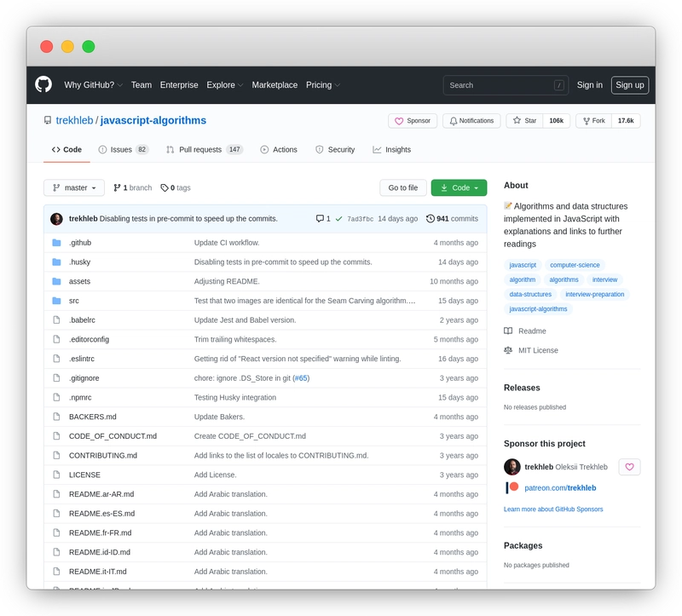This screenshot has width=682, height=616.
Task: Fork the repository
Action: click(x=593, y=121)
